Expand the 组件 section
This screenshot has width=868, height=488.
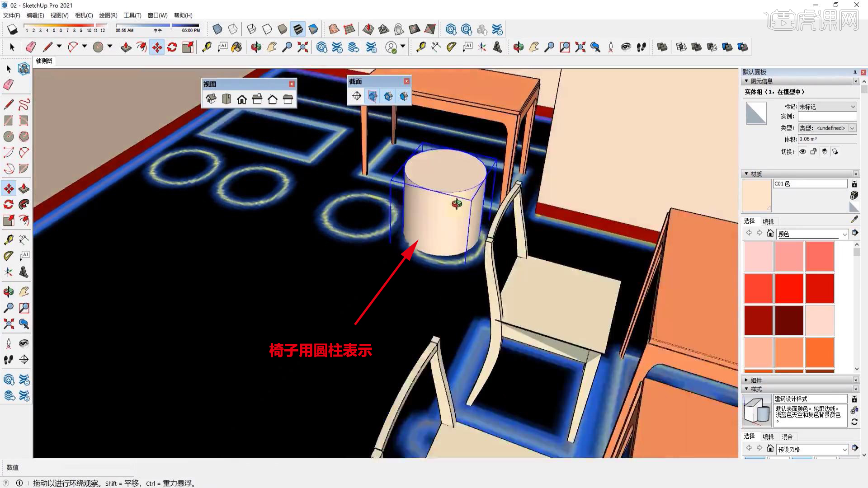[746, 380]
